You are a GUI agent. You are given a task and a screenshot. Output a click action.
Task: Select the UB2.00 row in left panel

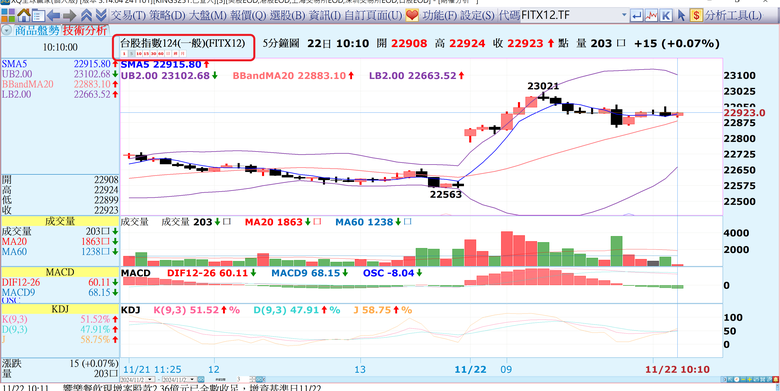60,74
